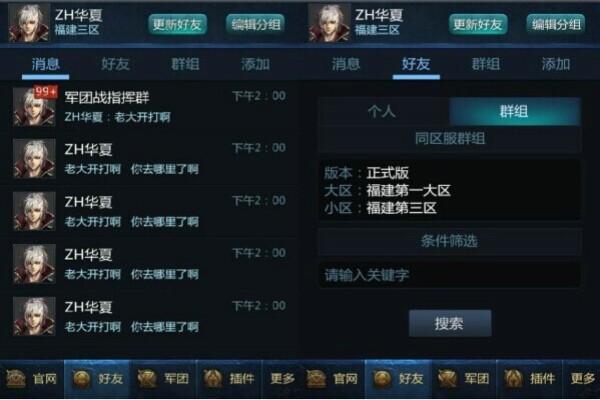Click 编辑分组 button on right panel

[556, 24]
